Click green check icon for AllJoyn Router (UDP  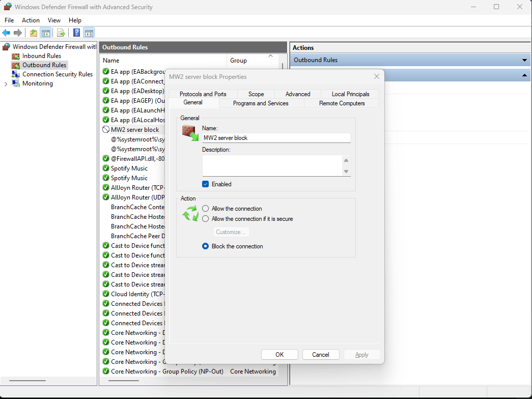click(x=106, y=197)
